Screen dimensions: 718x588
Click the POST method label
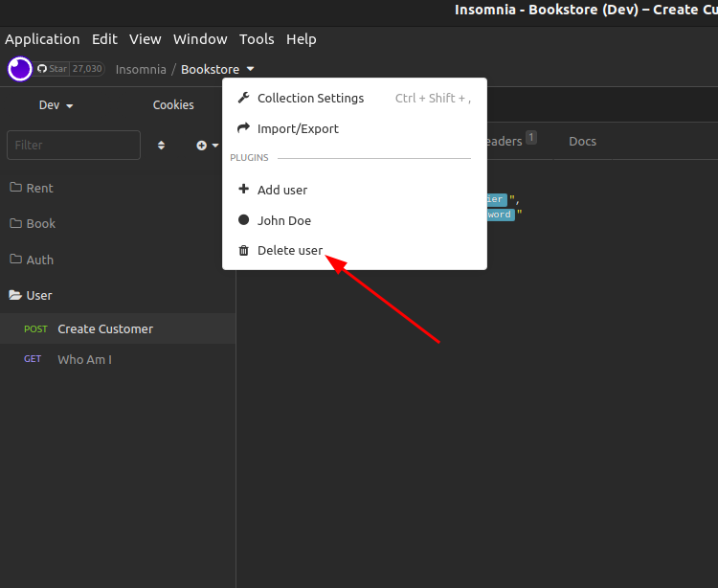(x=35, y=328)
